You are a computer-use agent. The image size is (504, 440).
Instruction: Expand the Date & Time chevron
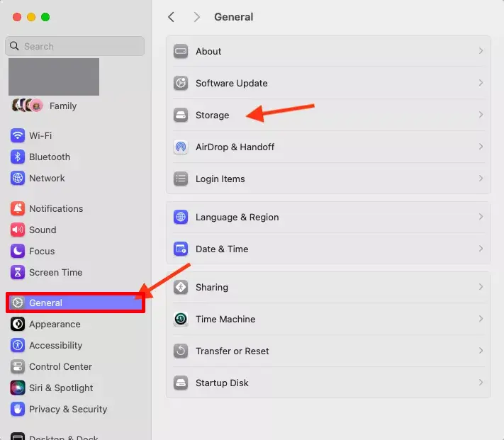[x=481, y=248]
